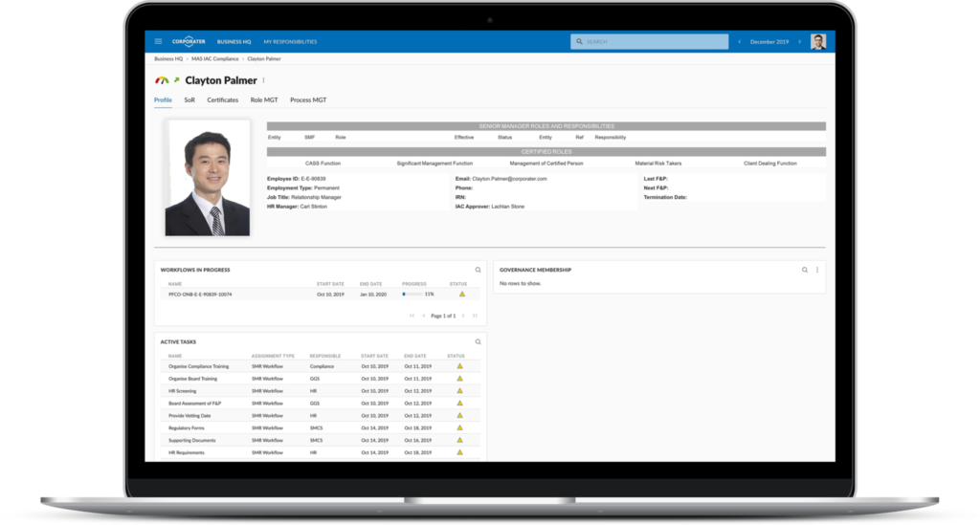
Task: Open the user avatar menu
Action: 818,42
